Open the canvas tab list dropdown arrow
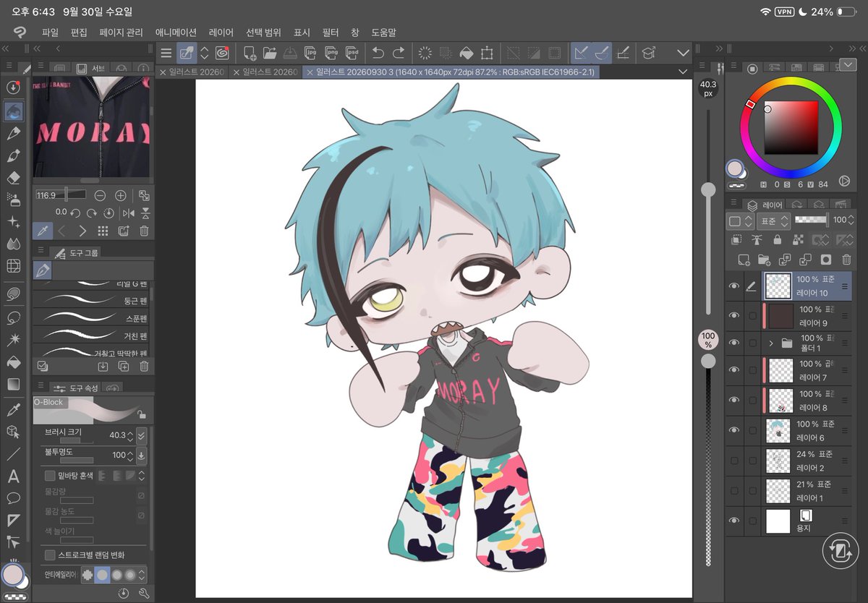 pyautogui.click(x=683, y=72)
